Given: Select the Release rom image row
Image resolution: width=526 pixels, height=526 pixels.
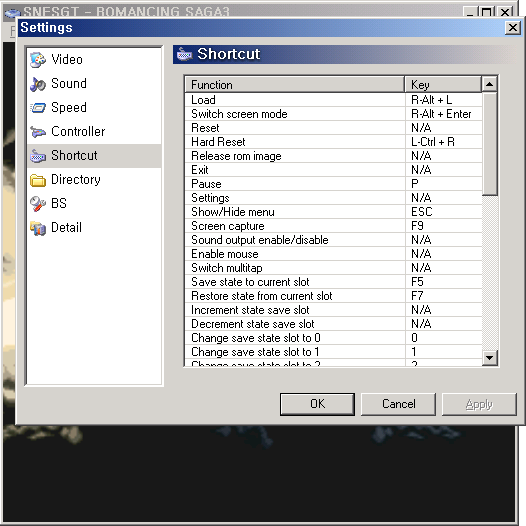Looking at the screenshot, I should click(333, 156).
